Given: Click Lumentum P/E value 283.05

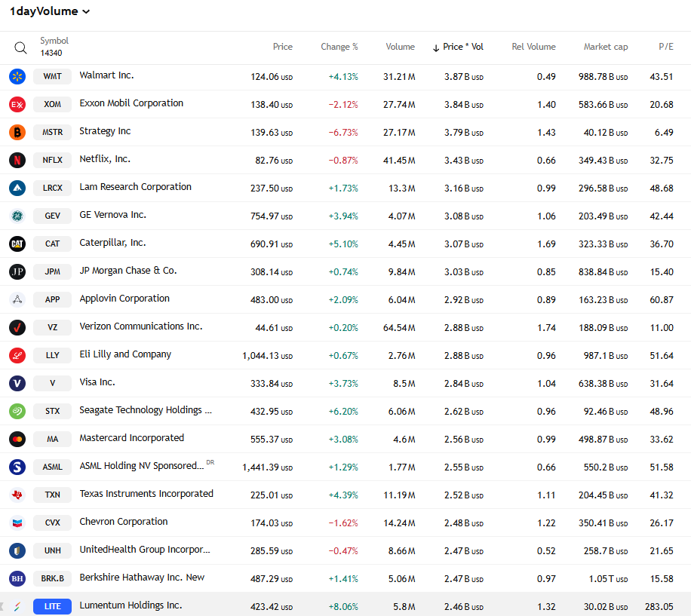Looking at the screenshot, I should [659, 607].
